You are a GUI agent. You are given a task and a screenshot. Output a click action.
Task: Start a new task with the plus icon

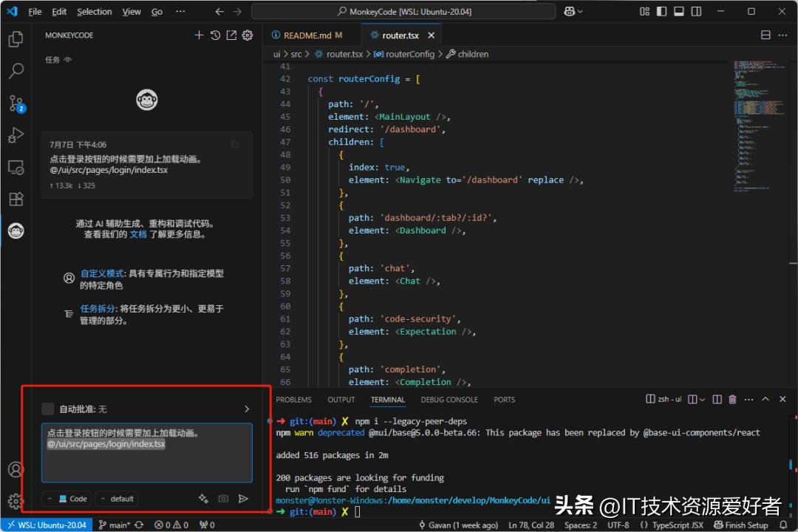198,35
